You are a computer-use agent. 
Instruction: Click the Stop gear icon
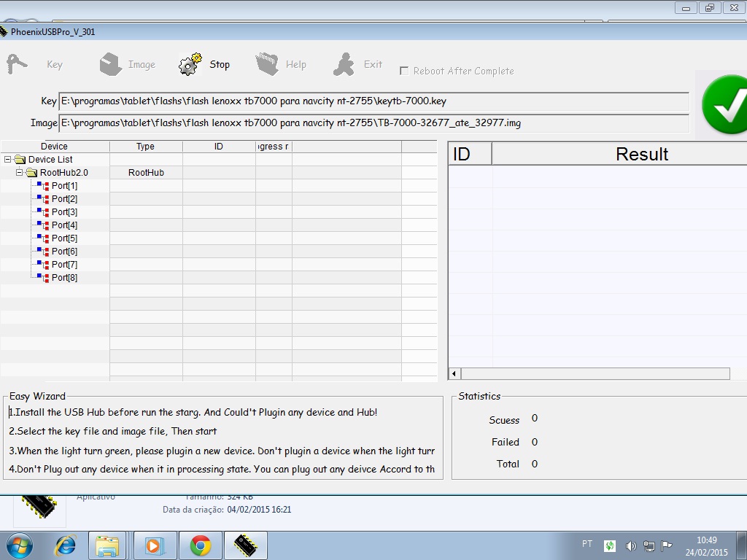[190, 64]
